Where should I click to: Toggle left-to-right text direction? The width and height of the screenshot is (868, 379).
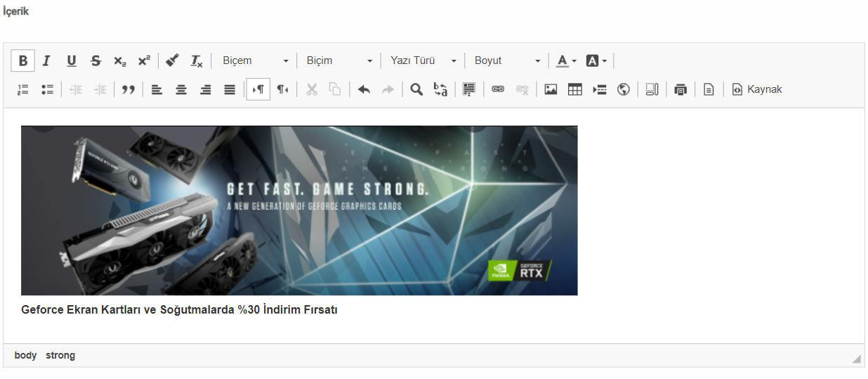[x=258, y=89]
